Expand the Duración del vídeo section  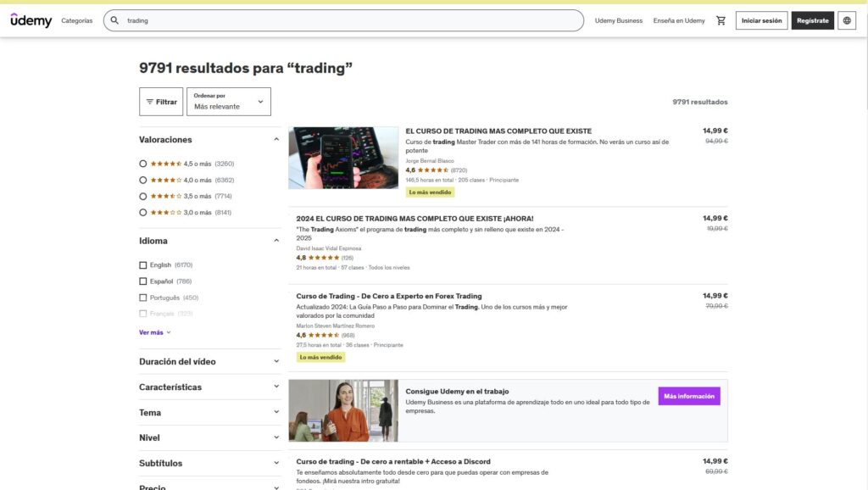pos(276,361)
